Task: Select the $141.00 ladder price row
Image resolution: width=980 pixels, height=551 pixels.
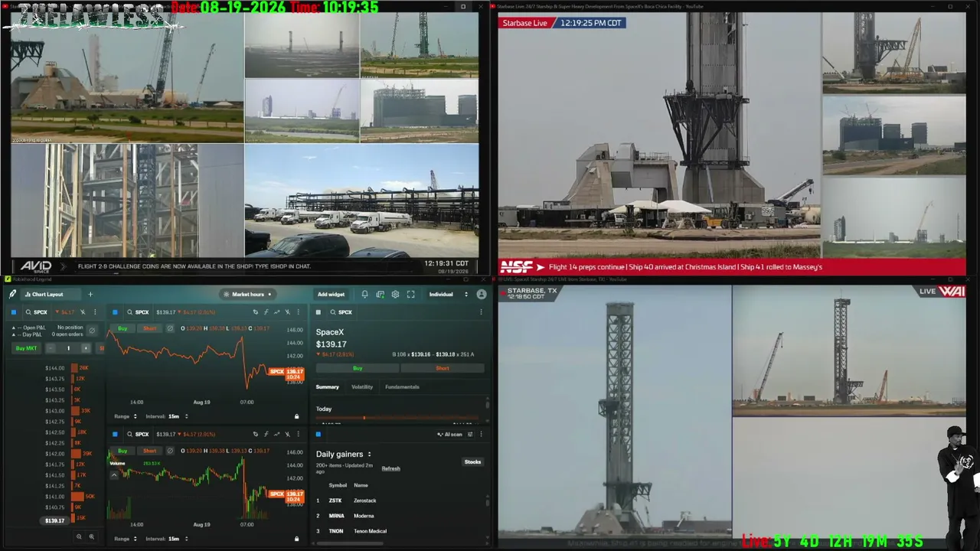Action: (x=55, y=497)
